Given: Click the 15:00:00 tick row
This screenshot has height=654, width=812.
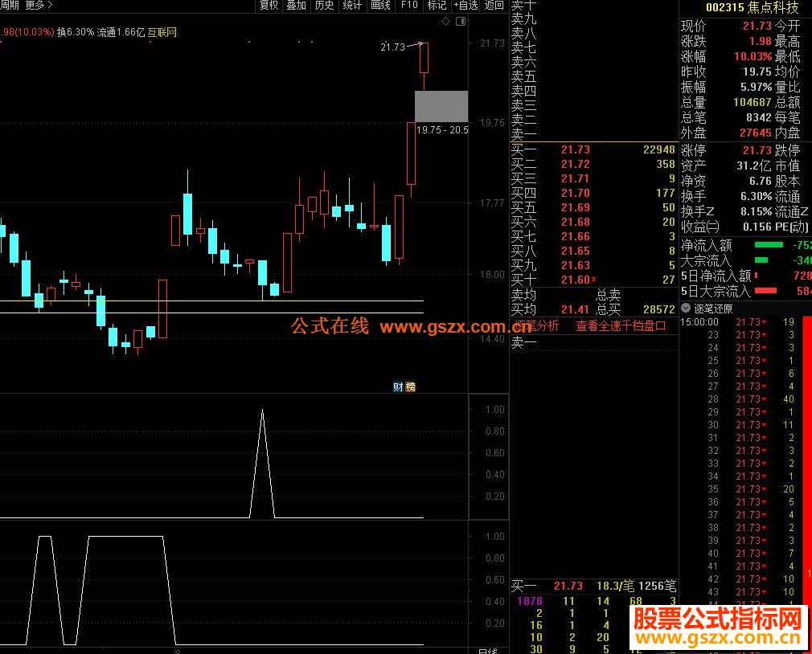Looking at the screenshot, I should (x=740, y=322).
